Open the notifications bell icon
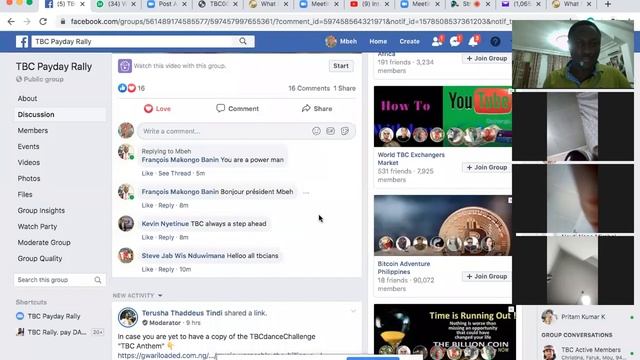Screen dimensions: 640x360 coord(473,41)
